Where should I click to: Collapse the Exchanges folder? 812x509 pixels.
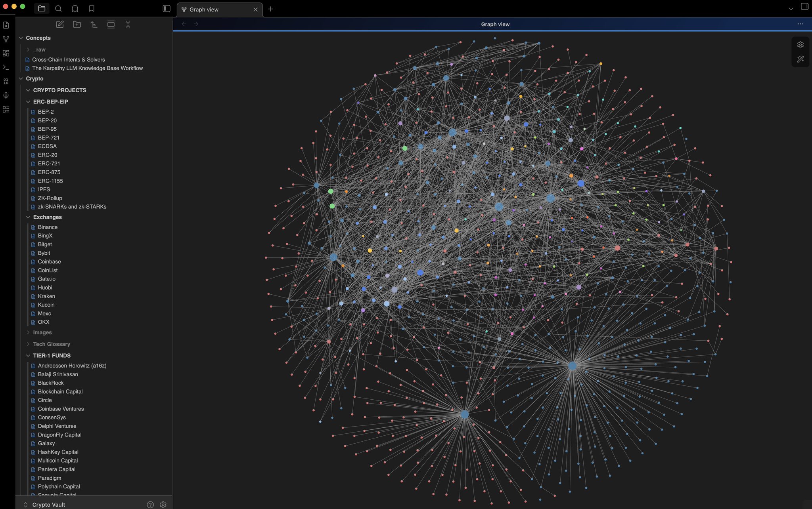pyautogui.click(x=47, y=217)
